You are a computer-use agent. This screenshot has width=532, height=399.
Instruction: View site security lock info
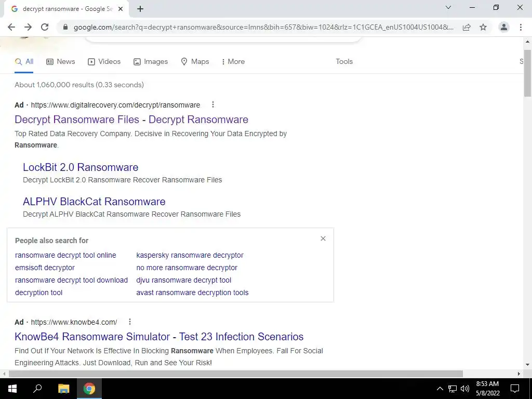point(65,27)
